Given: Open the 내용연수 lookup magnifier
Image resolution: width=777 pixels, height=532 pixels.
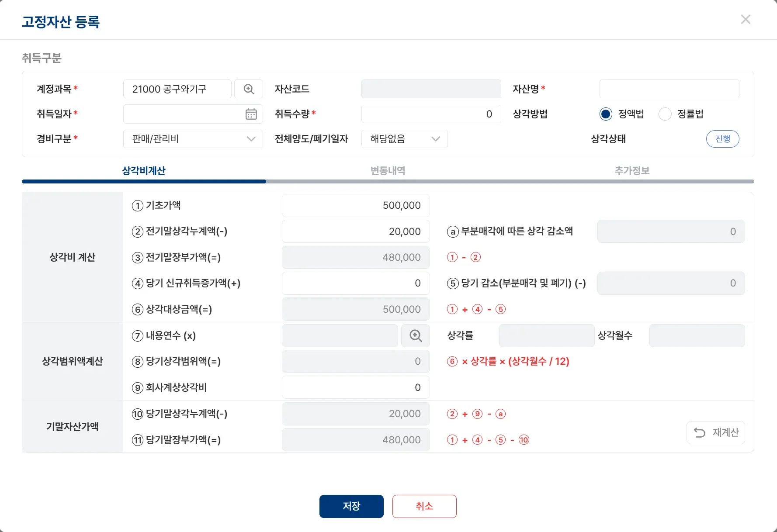Looking at the screenshot, I should (x=415, y=335).
